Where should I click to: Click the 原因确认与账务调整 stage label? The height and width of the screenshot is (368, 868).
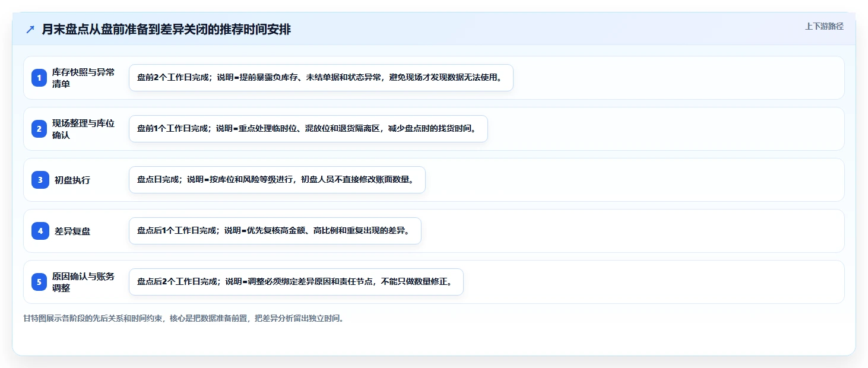(x=84, y=282)
